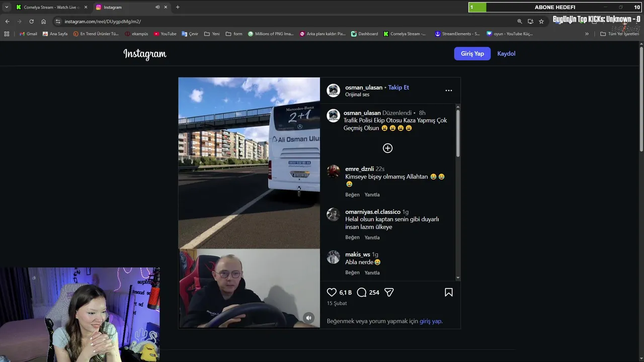Screen dimensions: 644x362
Task: Open the Dashboard bookmark
Action: pos(364,34)
